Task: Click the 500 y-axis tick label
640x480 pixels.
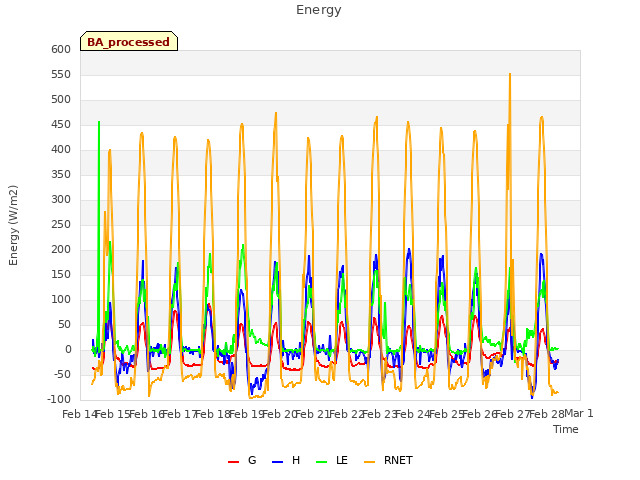Action: pyautogui.click(x=61, y=100)
